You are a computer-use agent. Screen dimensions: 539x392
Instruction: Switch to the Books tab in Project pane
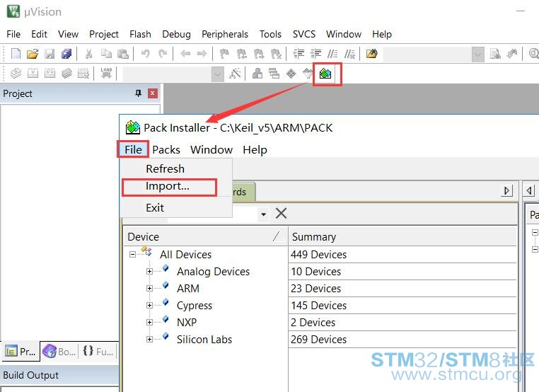[x=59, y=352]
